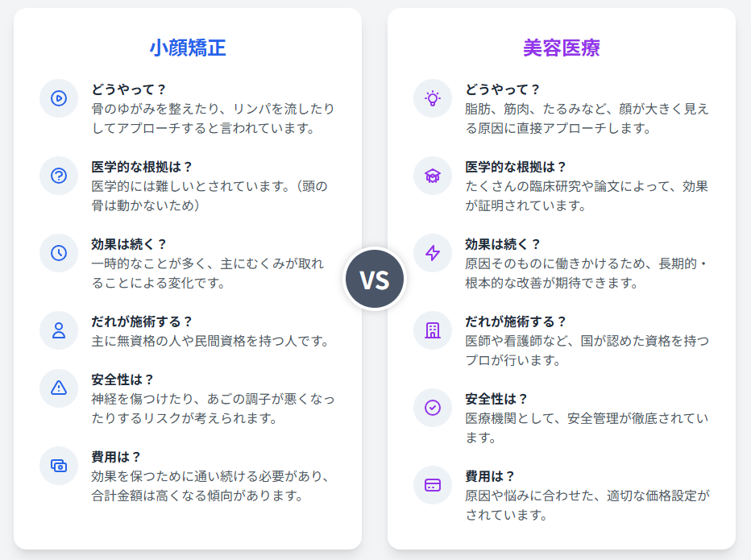Click the right card's 効果は続く？ label

503,243
